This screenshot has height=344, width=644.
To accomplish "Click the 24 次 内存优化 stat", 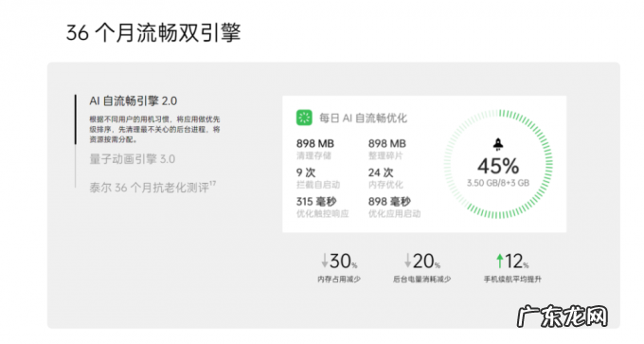I will pos(385,178).
